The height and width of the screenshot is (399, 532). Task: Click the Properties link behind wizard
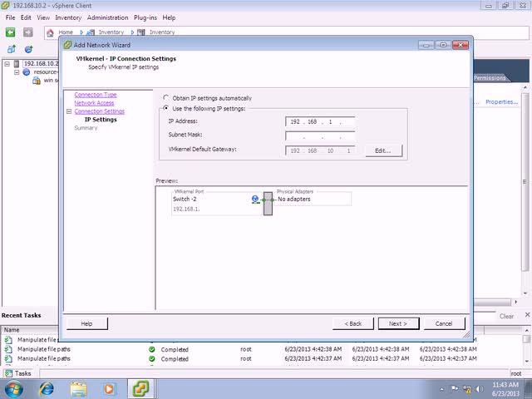tap(501, 101)
